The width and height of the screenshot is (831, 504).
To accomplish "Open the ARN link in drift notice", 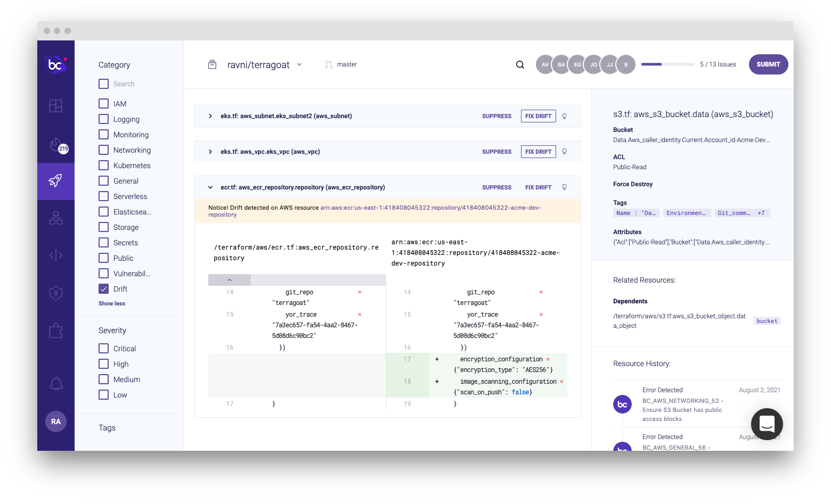I will (x=375, y=211).
